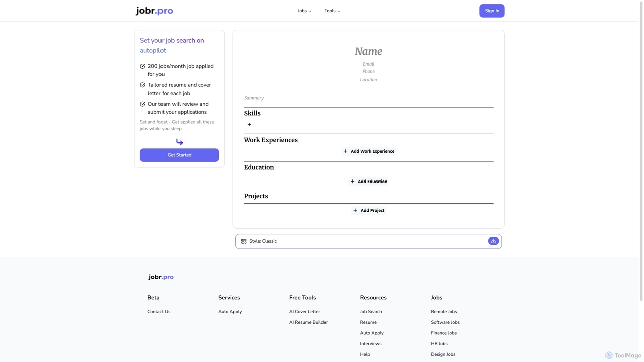This screenshot has height=362, width=644.
Task: Click plus icon in Add Work Experience
Action: coord(345,151)
